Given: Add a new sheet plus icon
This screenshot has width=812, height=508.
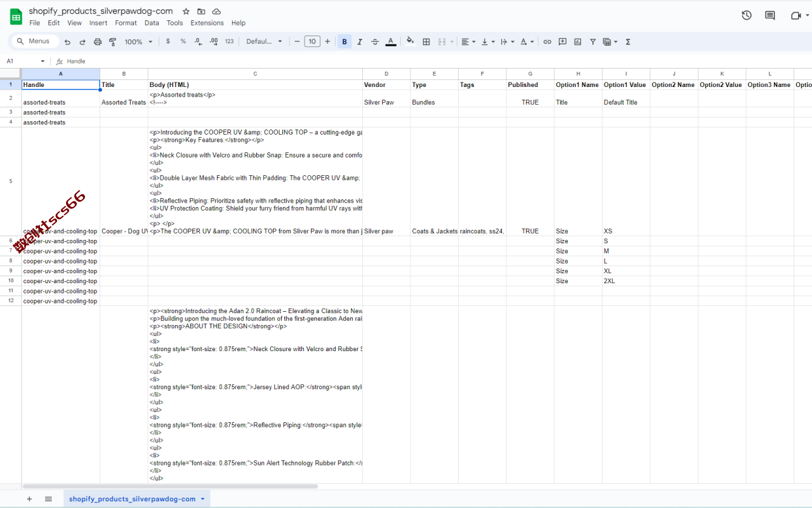Looking at the screenshot, I should (x=29, y=499).
